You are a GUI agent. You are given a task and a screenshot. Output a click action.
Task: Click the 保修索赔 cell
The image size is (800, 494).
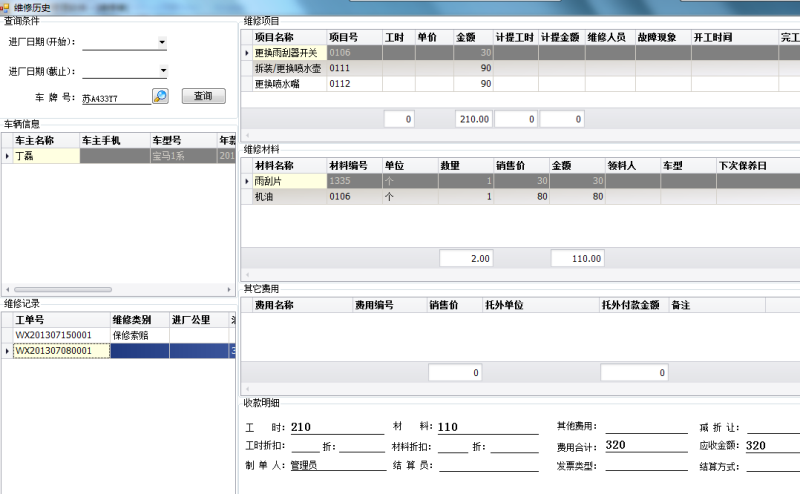click(x=140, y=335)
